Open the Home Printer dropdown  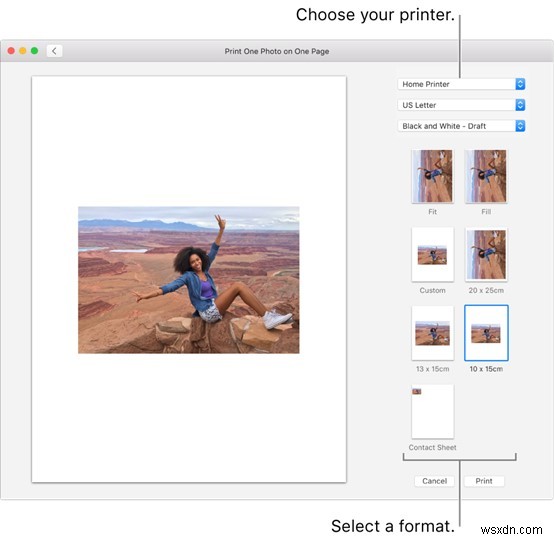(x=461, y=84)
